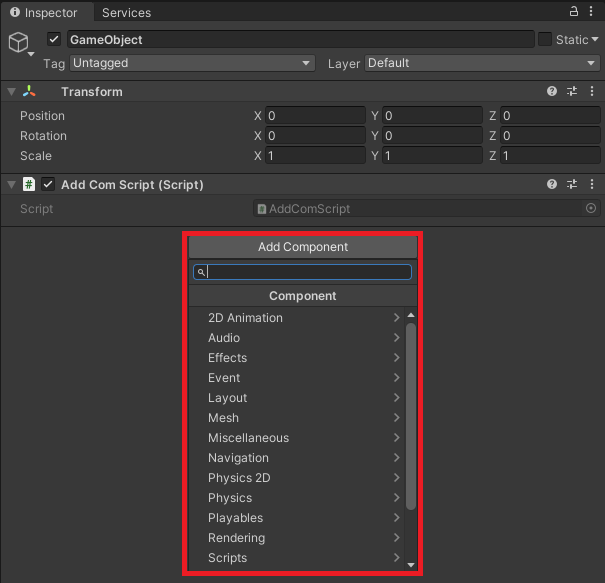Click the Add Component button

303,247
